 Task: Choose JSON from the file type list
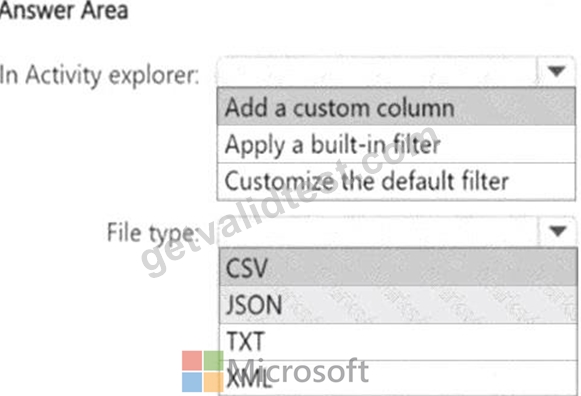398,305
